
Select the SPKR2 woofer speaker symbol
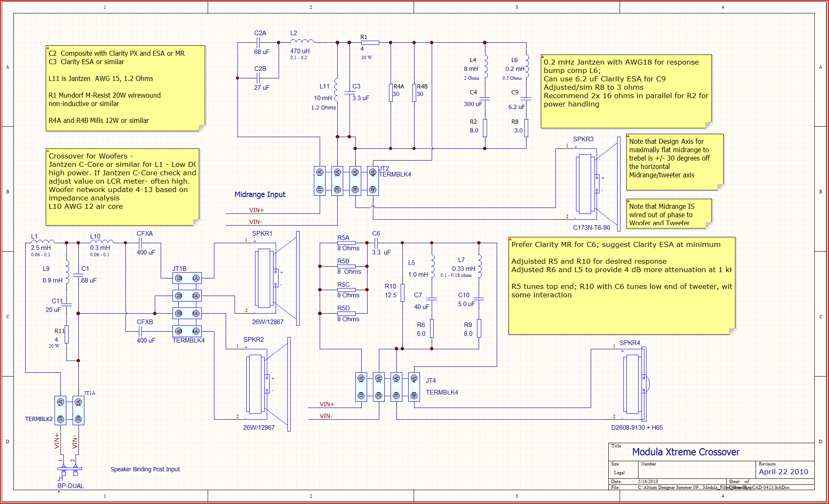click(268, 384)
